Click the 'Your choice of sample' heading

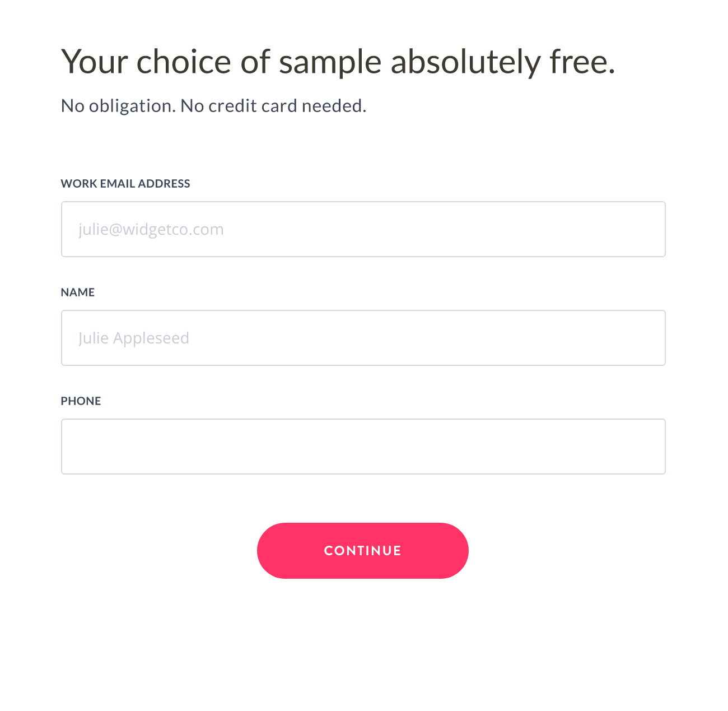point(336,62)
